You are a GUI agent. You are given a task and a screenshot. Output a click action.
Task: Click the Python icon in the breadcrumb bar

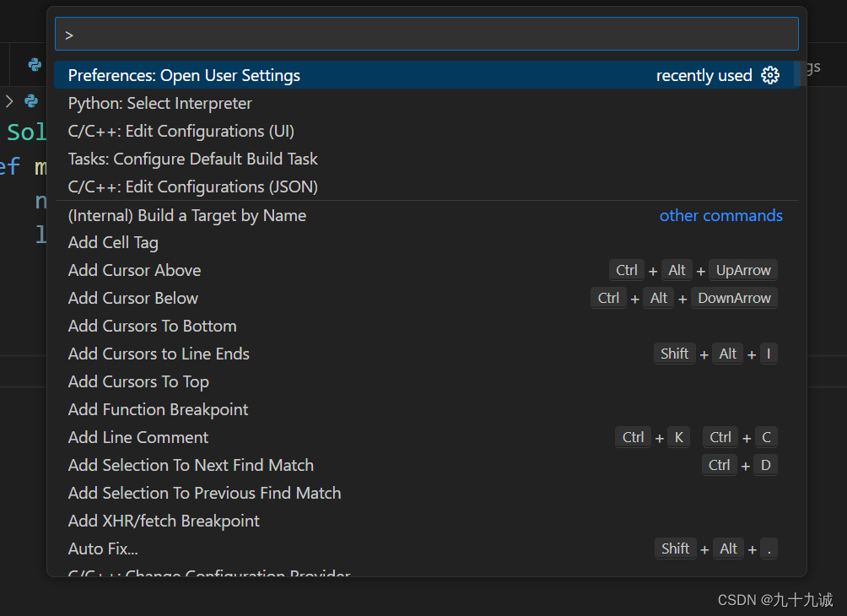[x=31, y=101]
